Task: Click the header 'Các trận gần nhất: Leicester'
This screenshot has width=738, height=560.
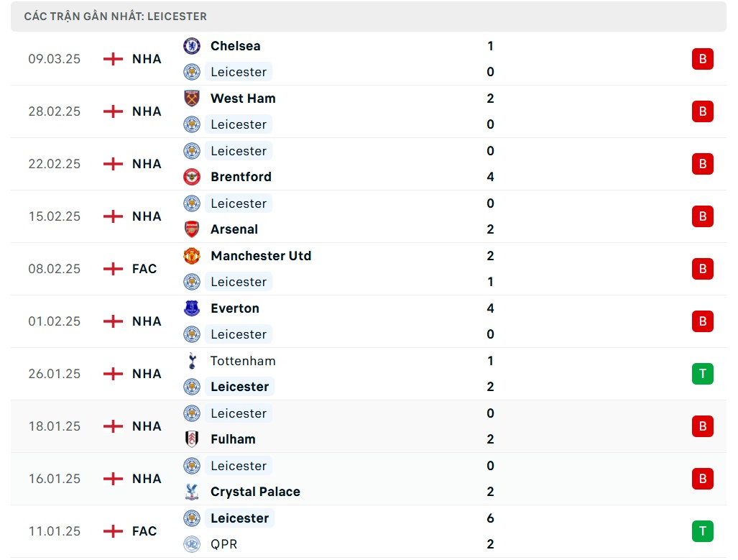Action: coord(115,16)
